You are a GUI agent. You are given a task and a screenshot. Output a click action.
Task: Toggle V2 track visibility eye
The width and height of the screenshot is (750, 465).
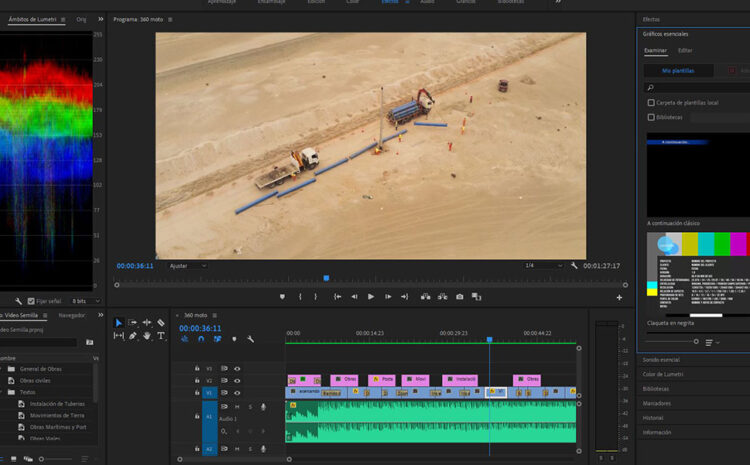point(237,381)
